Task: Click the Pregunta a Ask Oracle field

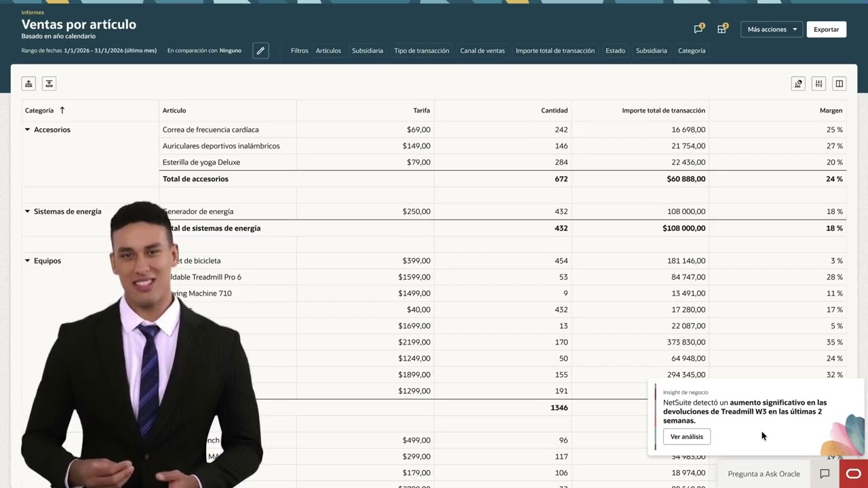Action: [x=764, y=474]
